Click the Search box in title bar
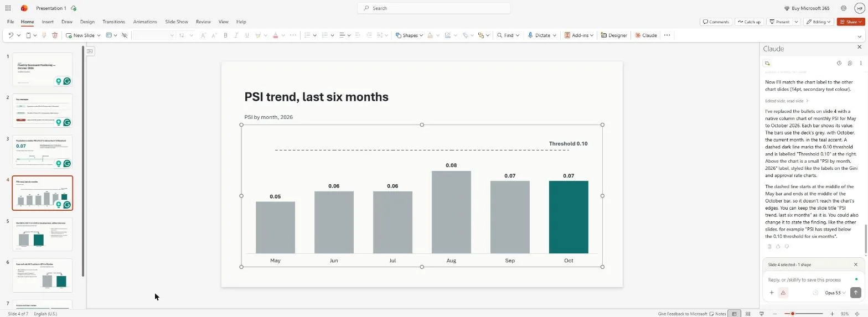This screenshot has width=868, height=317. pos(433,8)
